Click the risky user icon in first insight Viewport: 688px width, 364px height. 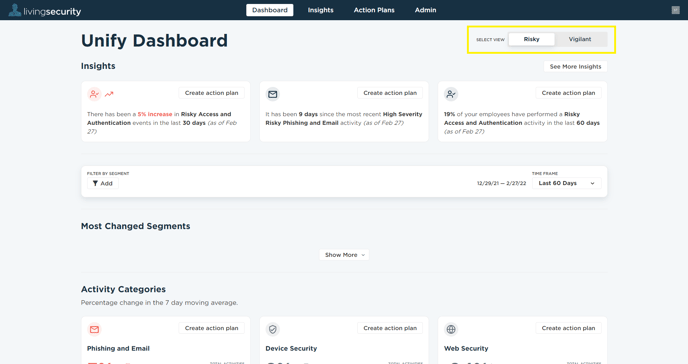coord(94,94)
